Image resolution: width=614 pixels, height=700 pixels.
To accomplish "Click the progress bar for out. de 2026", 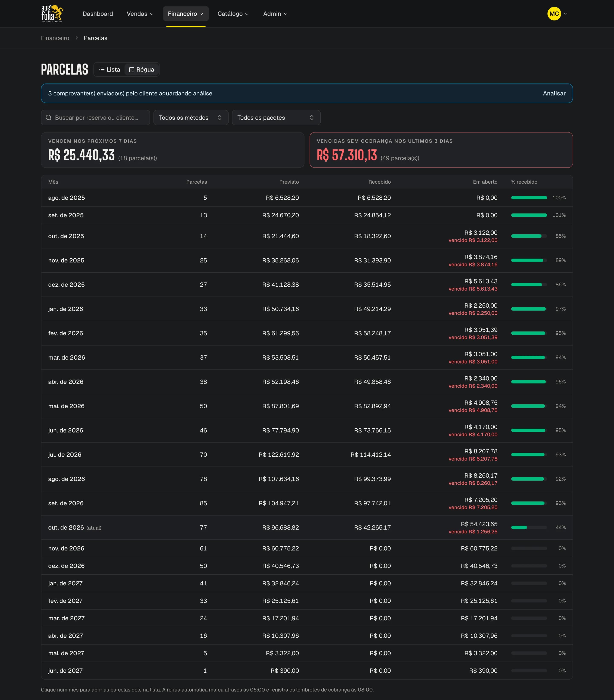I will pyautogui.click(x=529, y=527).
